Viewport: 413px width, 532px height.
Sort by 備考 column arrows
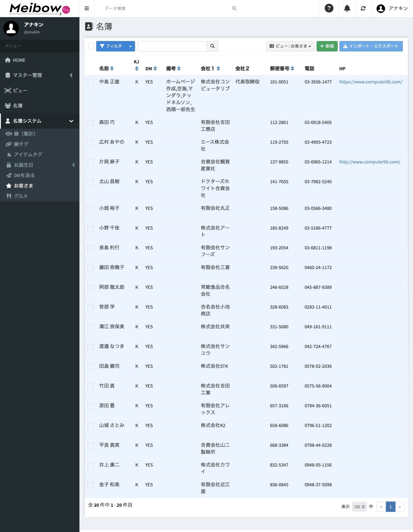pos(179,68)
